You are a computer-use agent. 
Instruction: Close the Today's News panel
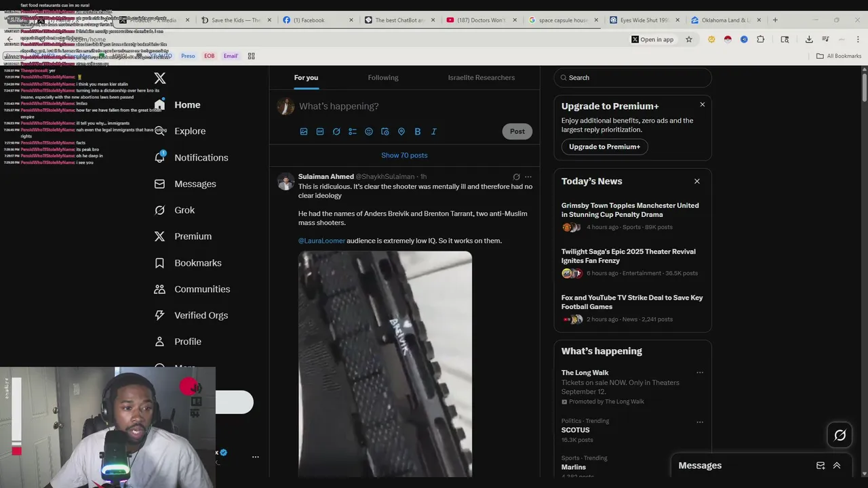pyautogui.click(x=696, y=181)
